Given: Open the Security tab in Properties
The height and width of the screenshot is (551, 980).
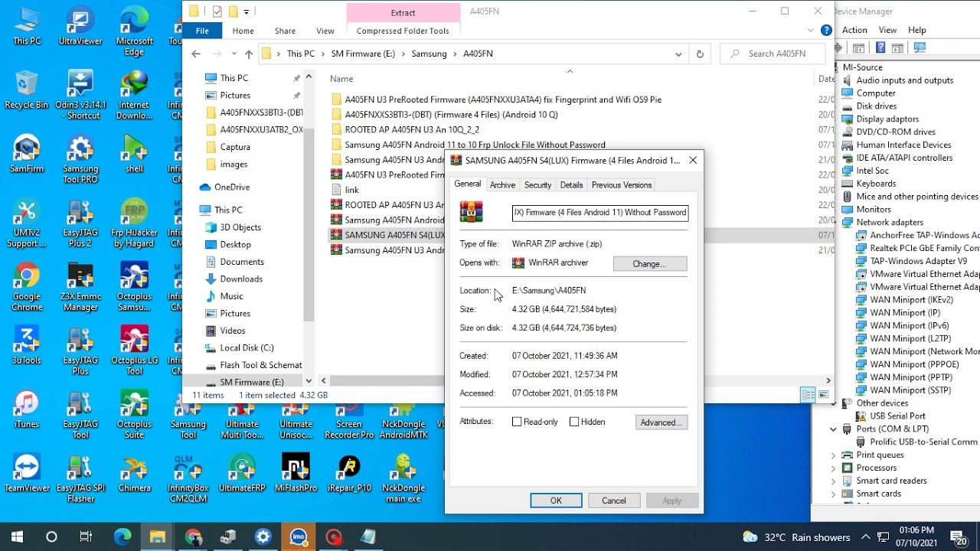Looking at the screenshot, I should tap(537, 185).
